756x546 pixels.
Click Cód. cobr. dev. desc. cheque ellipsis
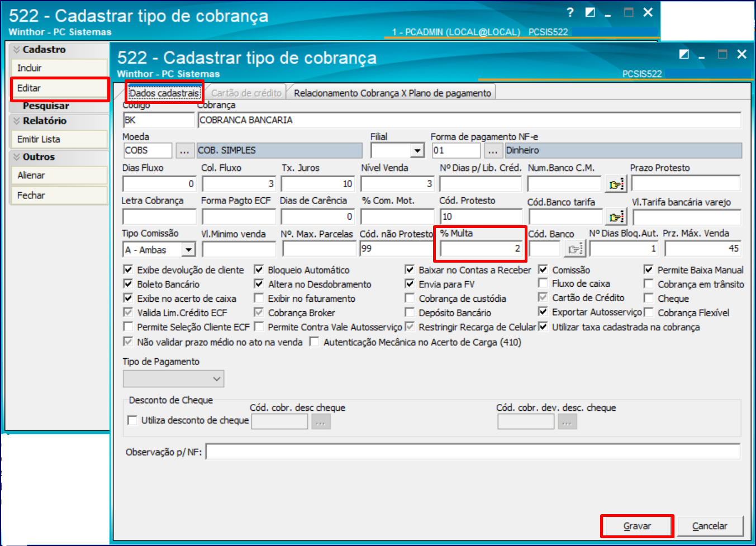[x=567, y=422]
